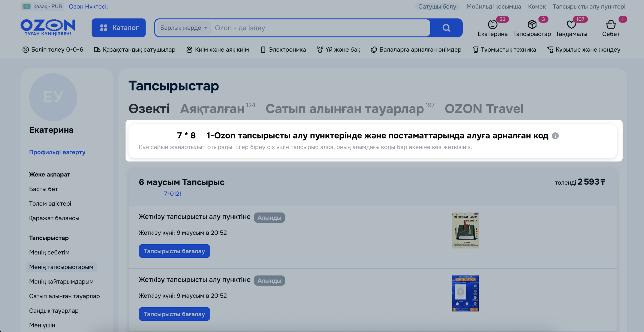Open Басты бет in sidebar
The height and width of the screenshot is (332, 644).
[43, 189]
